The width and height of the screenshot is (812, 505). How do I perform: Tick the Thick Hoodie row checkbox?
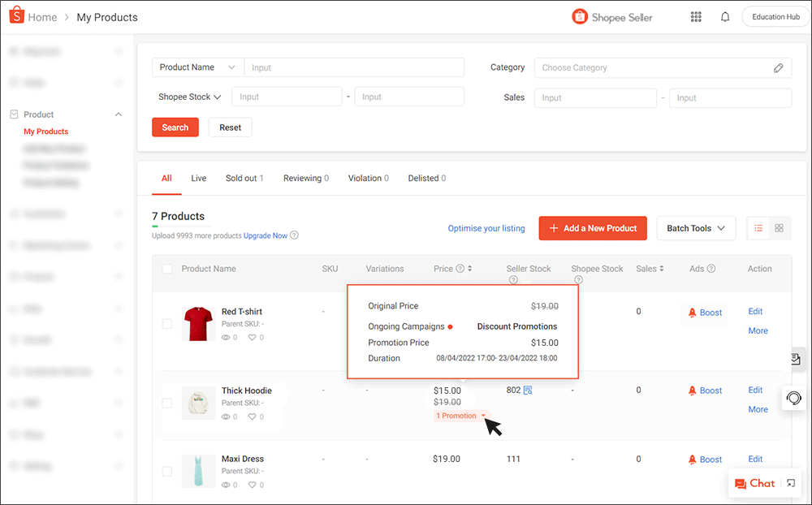click(166, 402)
